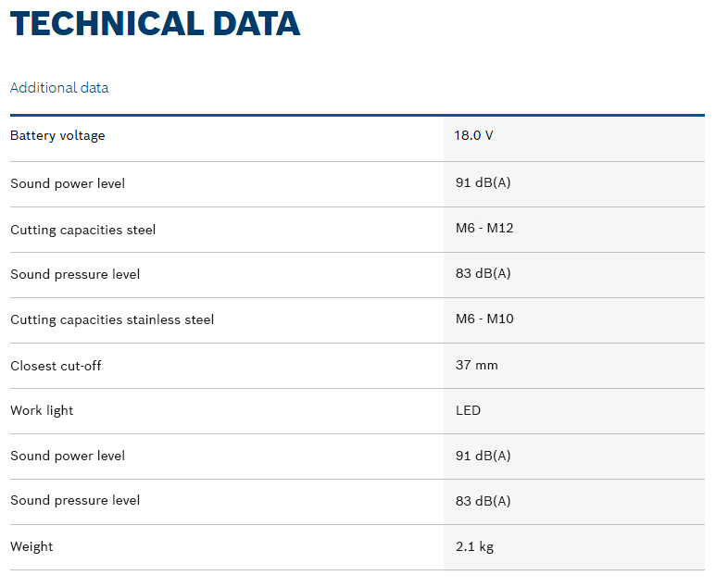Select Sound power level below Work light
This screenshot has width=716, height=588.
click(x=68, y=456)
